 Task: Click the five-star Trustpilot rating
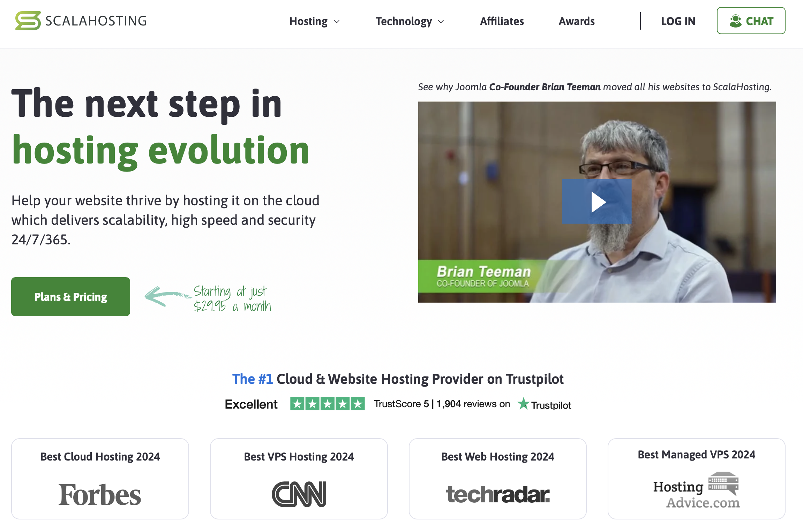tap(328, 404)
